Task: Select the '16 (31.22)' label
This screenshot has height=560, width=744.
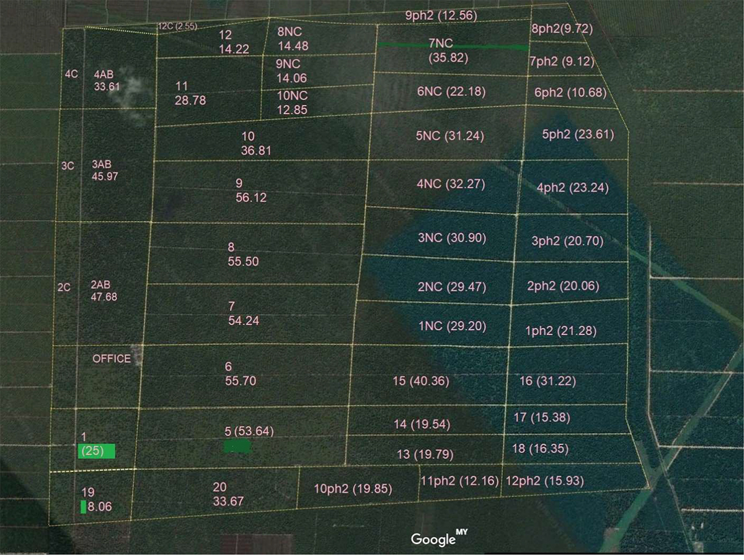Action: pos(547,381)
